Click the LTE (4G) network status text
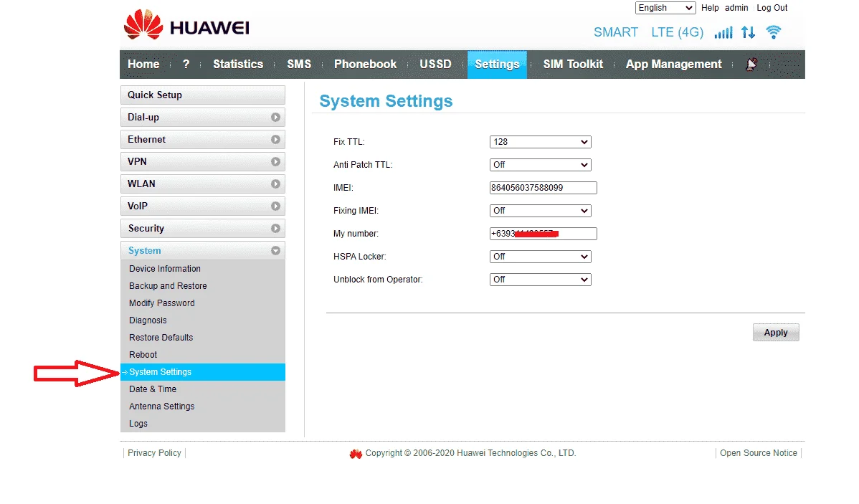859x504 pixels. click(677, 32)
